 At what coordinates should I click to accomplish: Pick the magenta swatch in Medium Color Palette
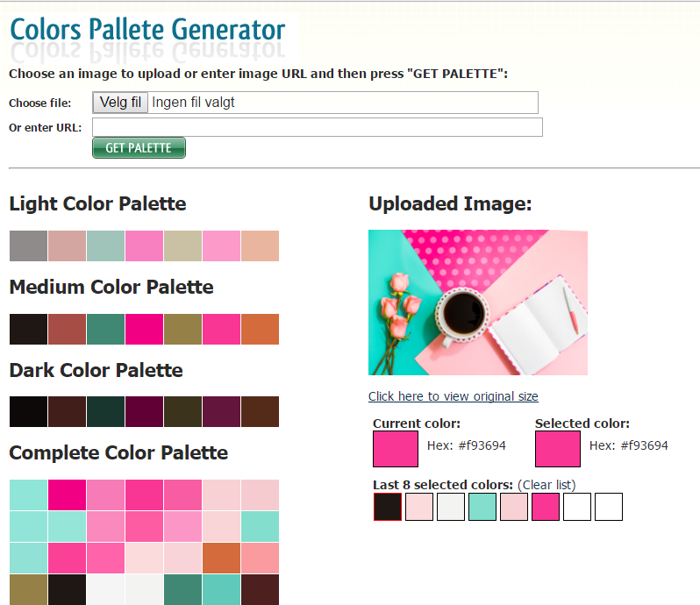(144, 330)
